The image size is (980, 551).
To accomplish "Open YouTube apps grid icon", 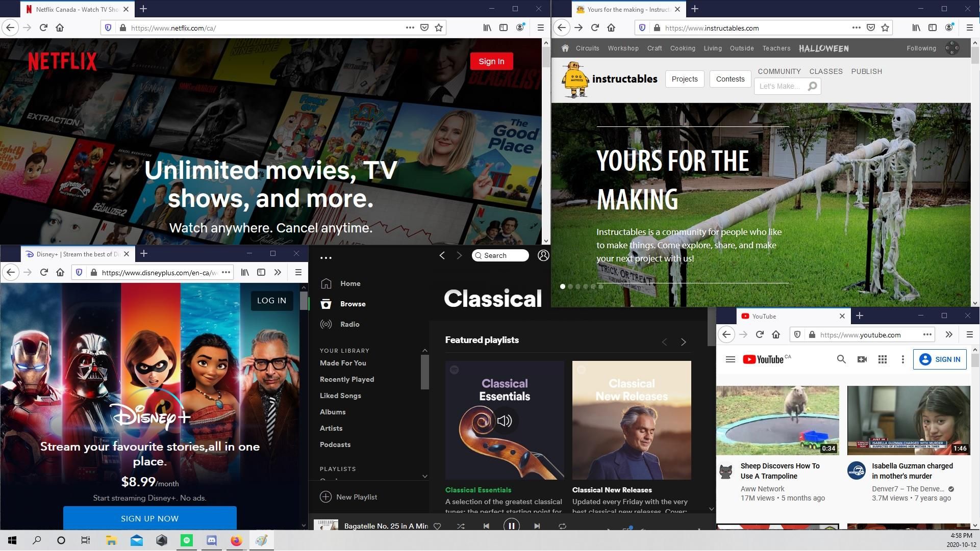I will (883, 359).
